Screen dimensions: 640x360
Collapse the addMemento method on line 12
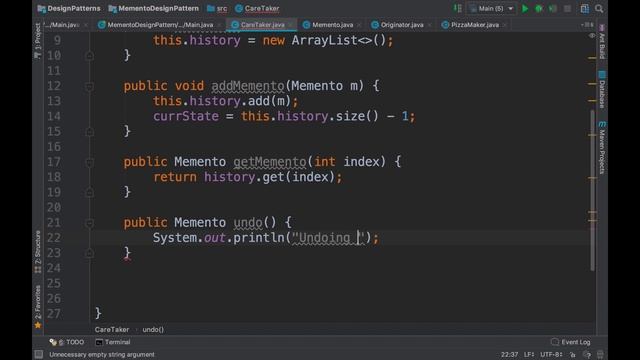click(x=89, y=86)
